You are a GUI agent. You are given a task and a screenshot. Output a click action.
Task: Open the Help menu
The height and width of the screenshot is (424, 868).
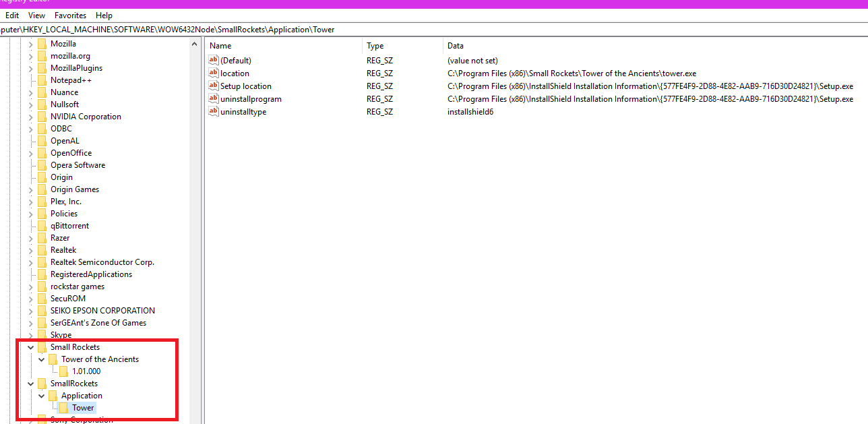pyautogui.click(x=104, y=15)
